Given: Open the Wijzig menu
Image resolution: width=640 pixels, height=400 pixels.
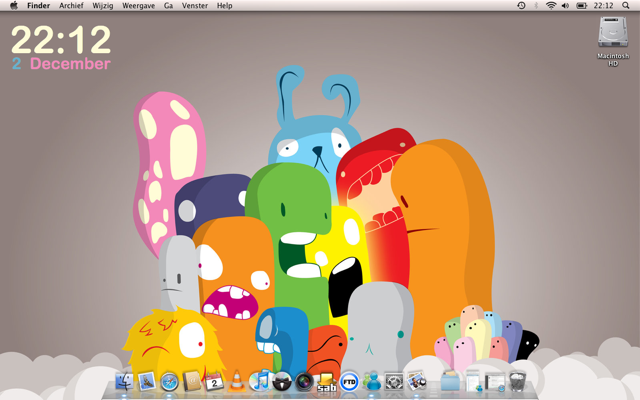Looking at the screenshot, I should click(103, 6).
